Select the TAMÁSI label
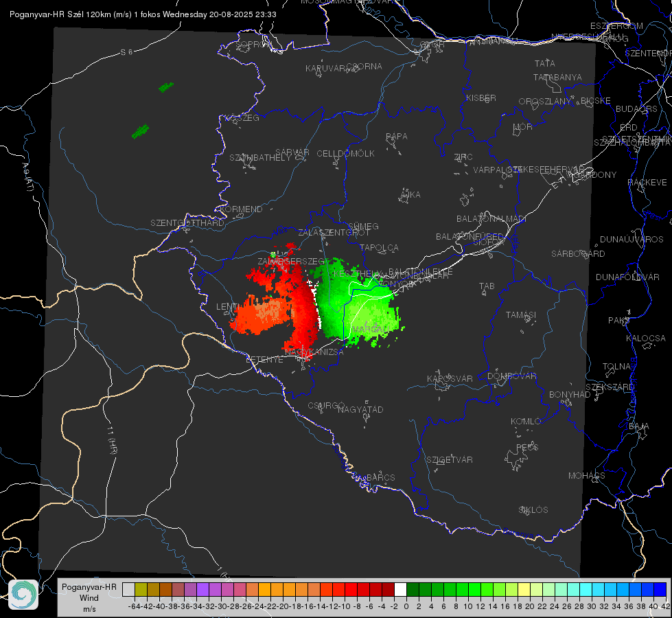Viewport: 672px width, 618px height. click(521, 314)
